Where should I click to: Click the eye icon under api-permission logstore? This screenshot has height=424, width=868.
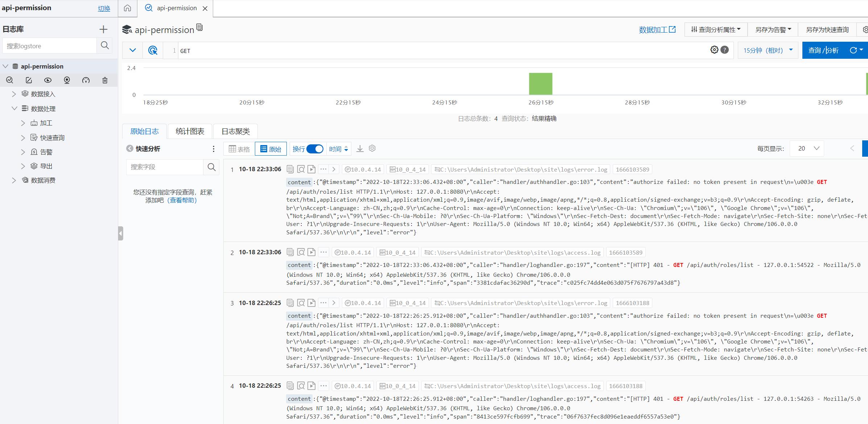coord(48,80)
